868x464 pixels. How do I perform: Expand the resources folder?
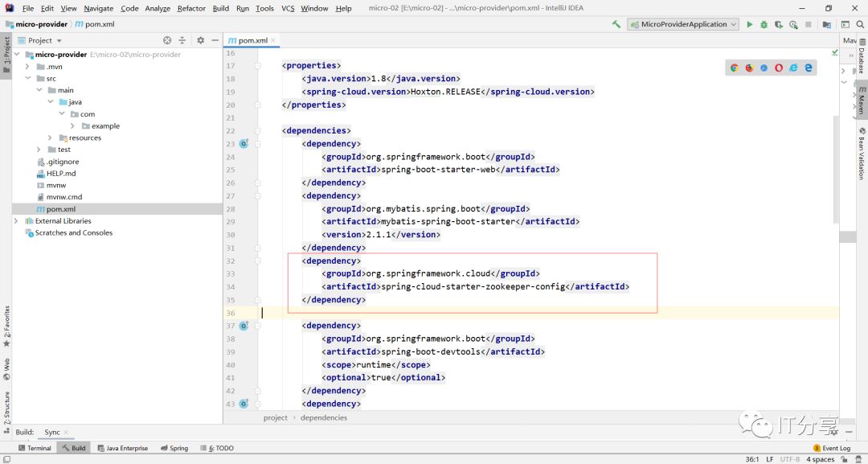tap(51, 138)
